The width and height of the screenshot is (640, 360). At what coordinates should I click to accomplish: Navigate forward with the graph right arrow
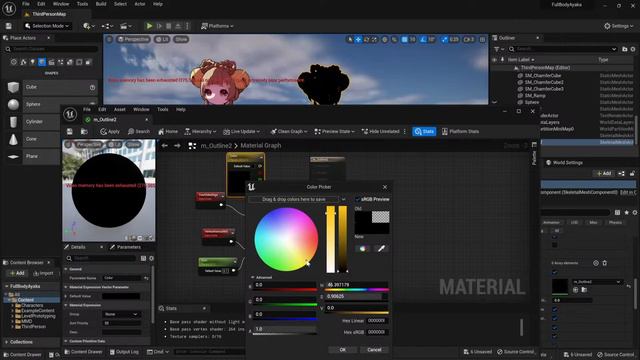[x=177, y=146]
